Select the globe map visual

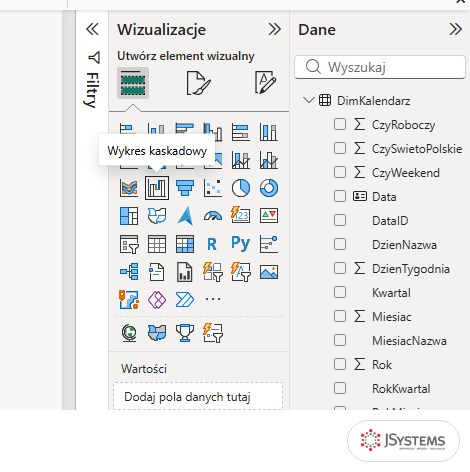point(129,333)
